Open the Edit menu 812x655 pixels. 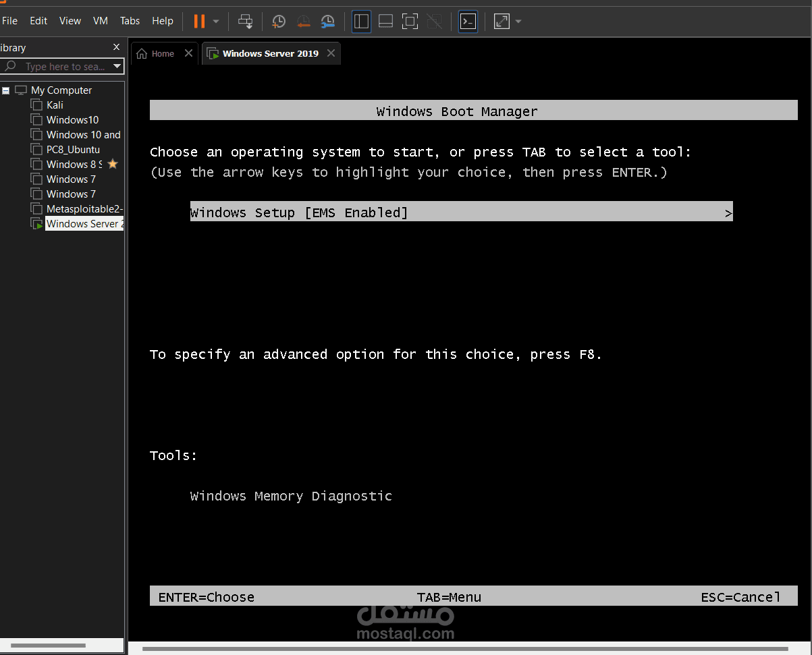(x=38, y=21)
